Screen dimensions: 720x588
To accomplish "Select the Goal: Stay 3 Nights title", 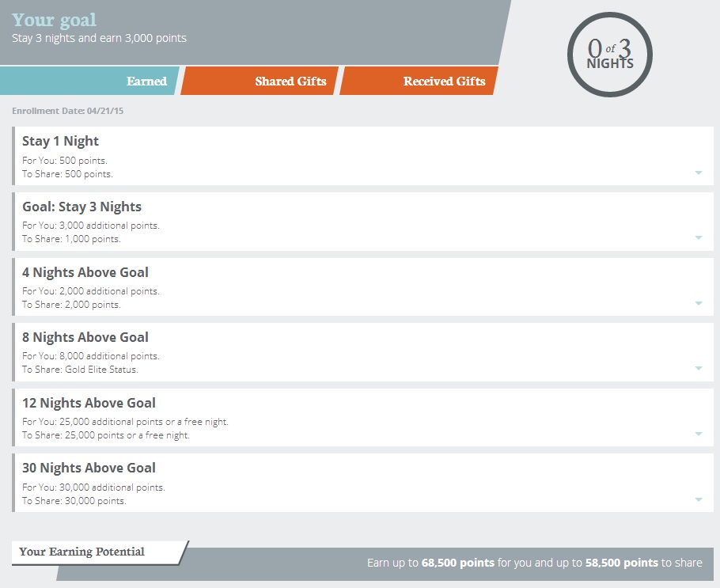I will (81, 207).
